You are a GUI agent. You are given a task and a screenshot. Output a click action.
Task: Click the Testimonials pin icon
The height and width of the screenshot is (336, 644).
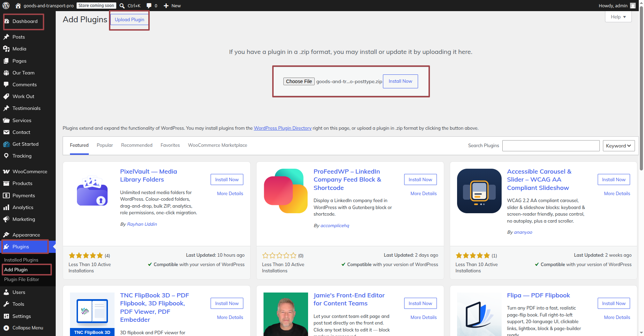(x=6, y=108)
